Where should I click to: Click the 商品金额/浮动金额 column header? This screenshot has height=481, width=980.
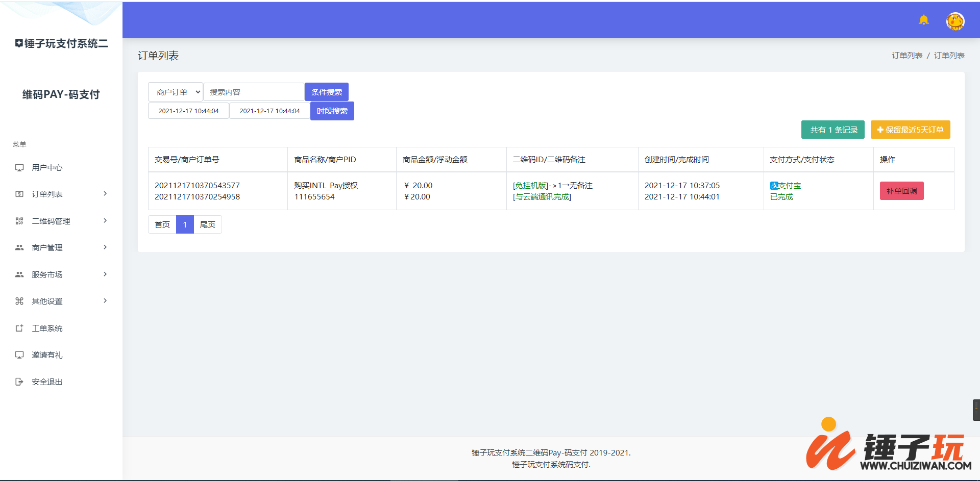(x=435, y=160)
